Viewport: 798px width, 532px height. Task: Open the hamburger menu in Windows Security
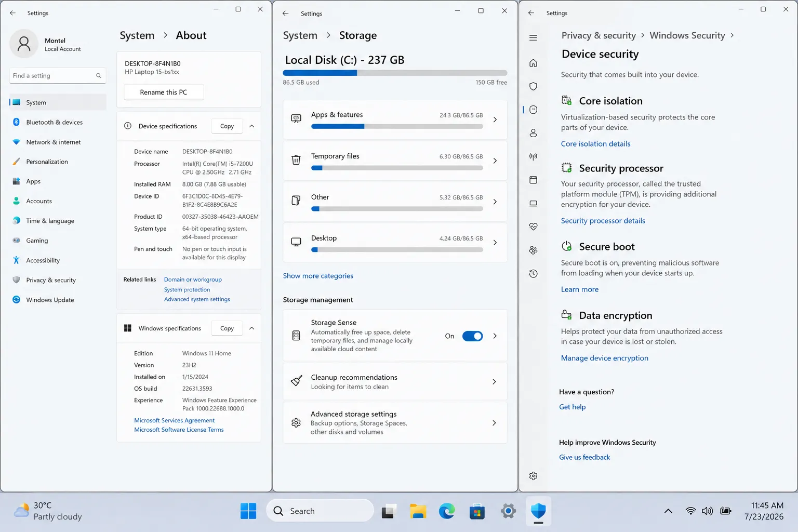coord(533,38)
